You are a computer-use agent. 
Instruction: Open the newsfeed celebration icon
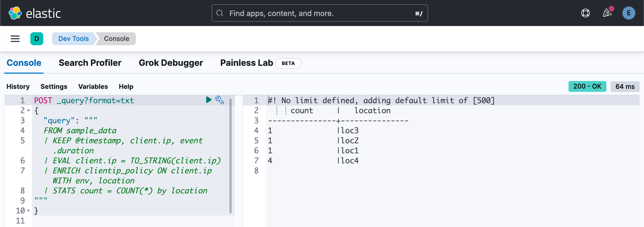(x=607, y=13)
